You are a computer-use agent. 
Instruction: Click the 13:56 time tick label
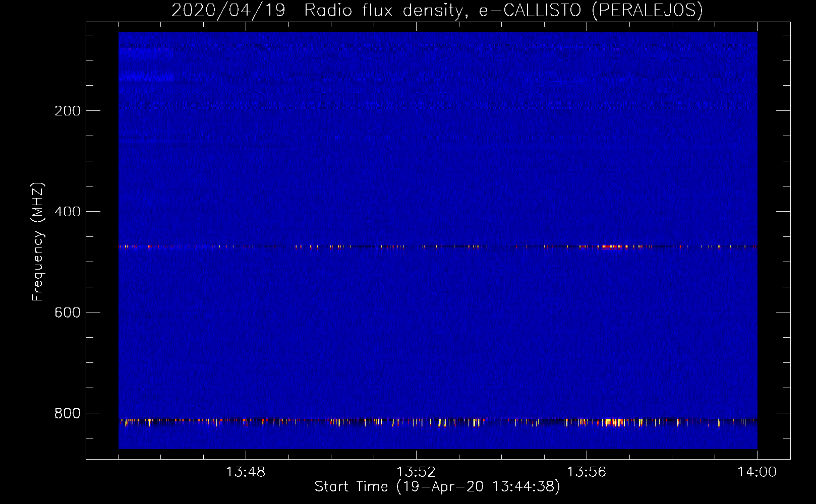click(587, 472)
